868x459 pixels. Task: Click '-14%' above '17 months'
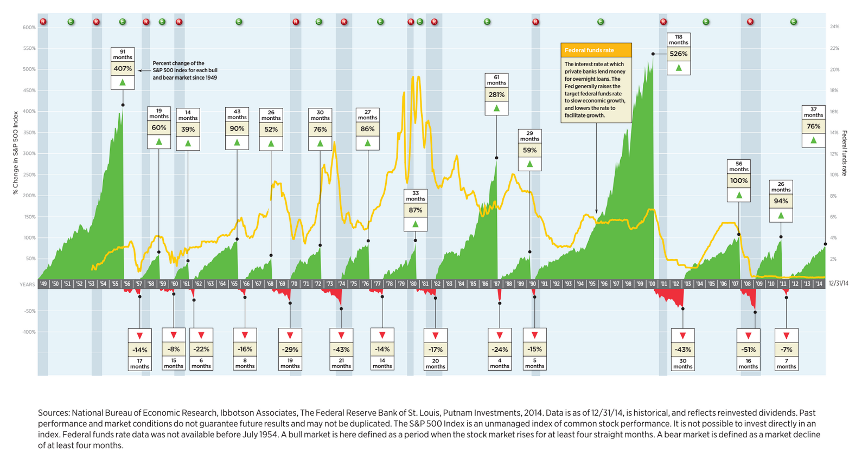[139, 350]
